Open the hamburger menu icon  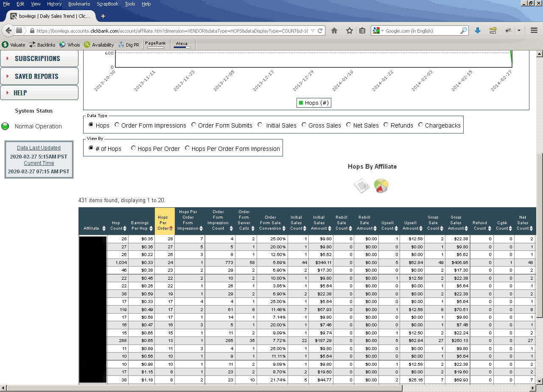pyautogui.click(x=534, y=31)
